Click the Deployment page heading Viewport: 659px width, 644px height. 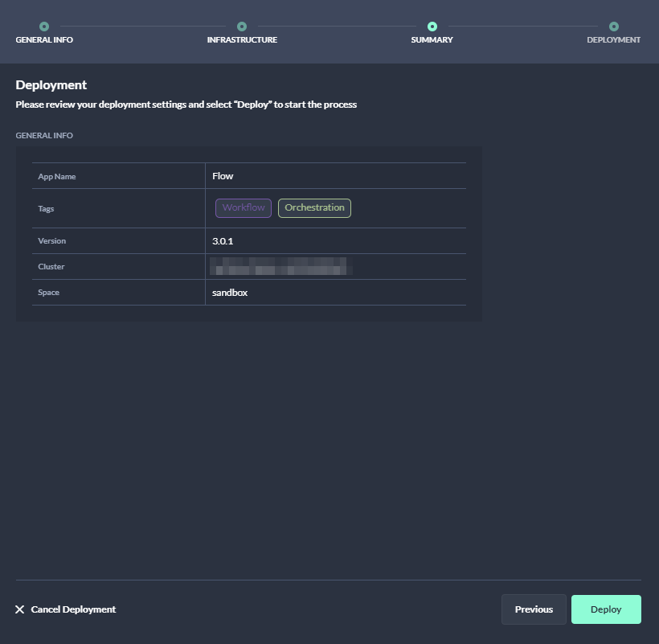pyautogui.click(x=51, y=85)
